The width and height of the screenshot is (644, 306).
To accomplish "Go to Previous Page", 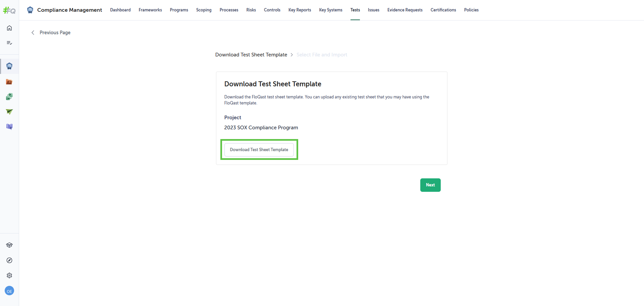I will tap(55, 33).
